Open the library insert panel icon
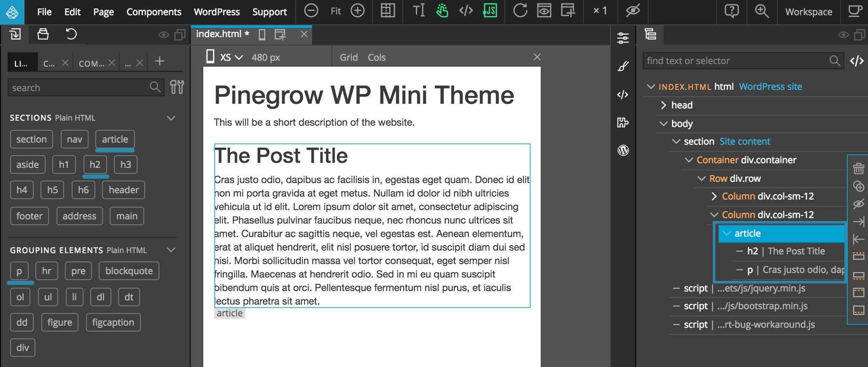The height and width of the screenshot is (367, 868). click(15, 34)
